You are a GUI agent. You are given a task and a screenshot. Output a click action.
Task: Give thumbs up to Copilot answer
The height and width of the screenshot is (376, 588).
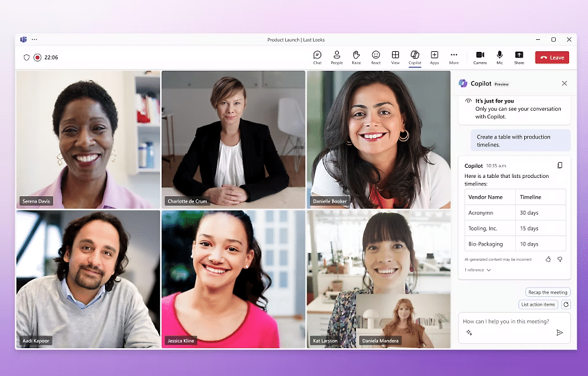click(548, 260)
